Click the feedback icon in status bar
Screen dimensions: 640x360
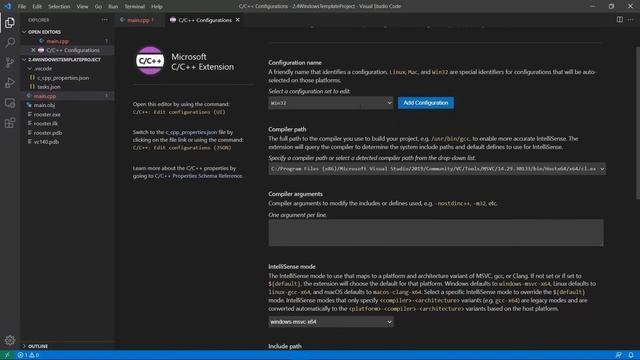(619, 355)
